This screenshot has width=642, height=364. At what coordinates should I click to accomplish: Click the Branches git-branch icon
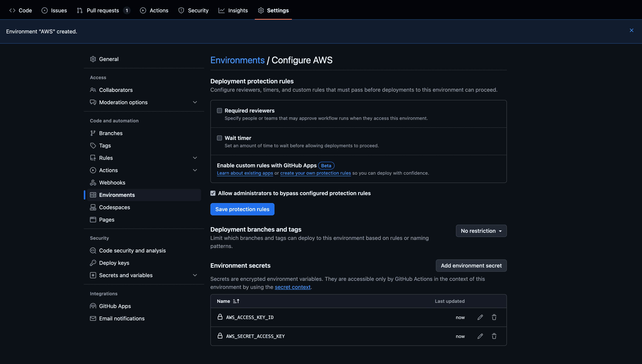[93, 133]
